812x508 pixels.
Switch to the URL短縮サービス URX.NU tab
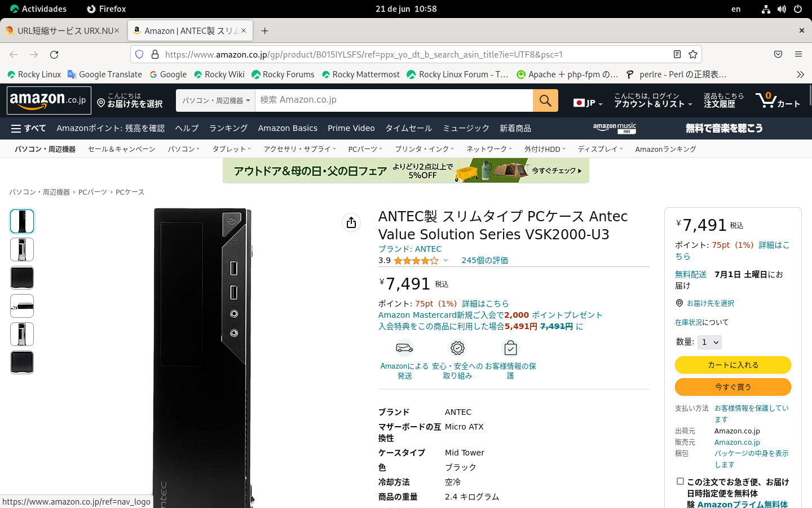point(62,30)
